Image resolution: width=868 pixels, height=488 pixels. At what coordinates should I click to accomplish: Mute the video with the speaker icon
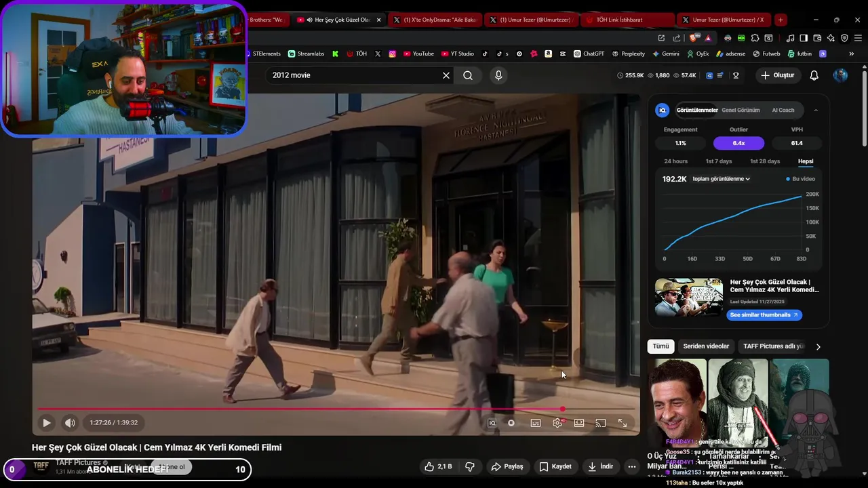click(70, 423)
